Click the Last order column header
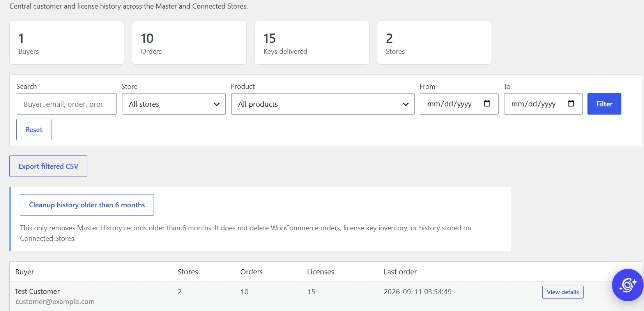Screen dimensions: 644x311 coord(400,272)
